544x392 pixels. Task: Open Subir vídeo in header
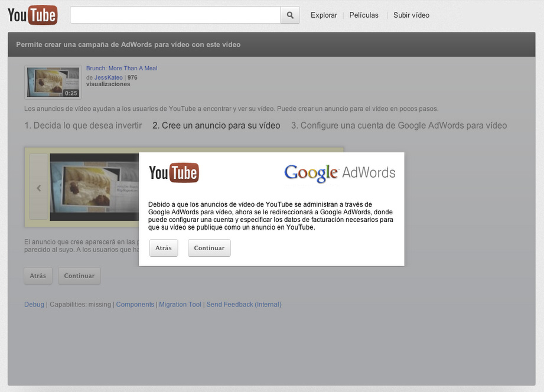411,15
